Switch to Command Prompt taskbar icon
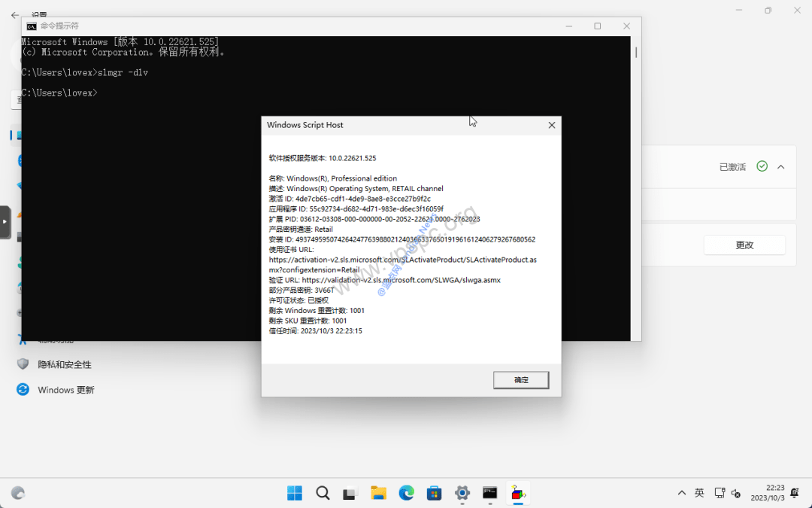 (490, 493)
